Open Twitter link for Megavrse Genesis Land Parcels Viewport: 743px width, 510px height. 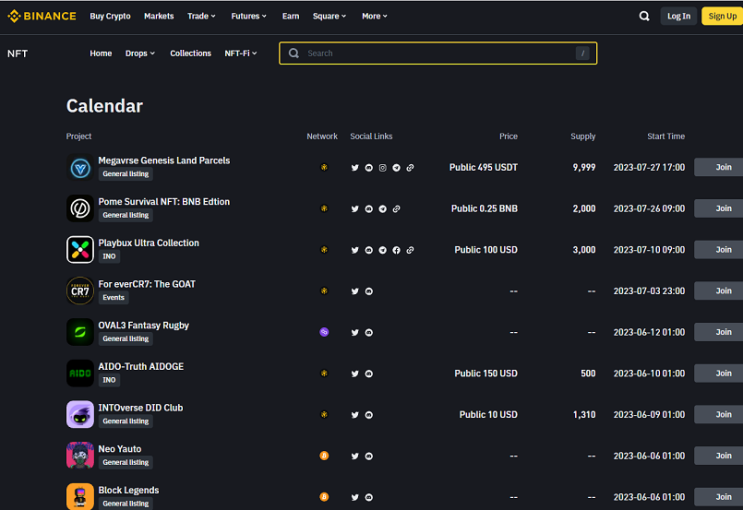point(355,168)
